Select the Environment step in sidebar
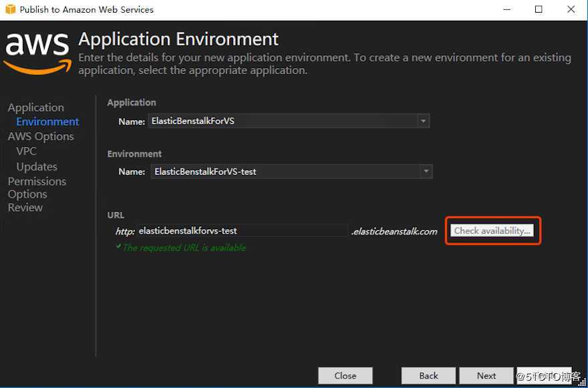Viewport: 588px width, 388px height. tap(47, 122)
